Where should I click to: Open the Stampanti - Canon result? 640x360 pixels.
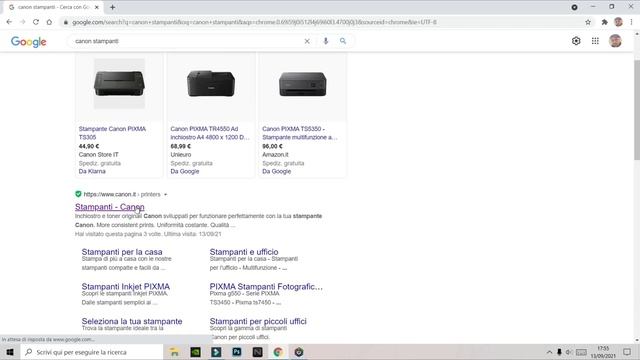[x=109, y=207]
